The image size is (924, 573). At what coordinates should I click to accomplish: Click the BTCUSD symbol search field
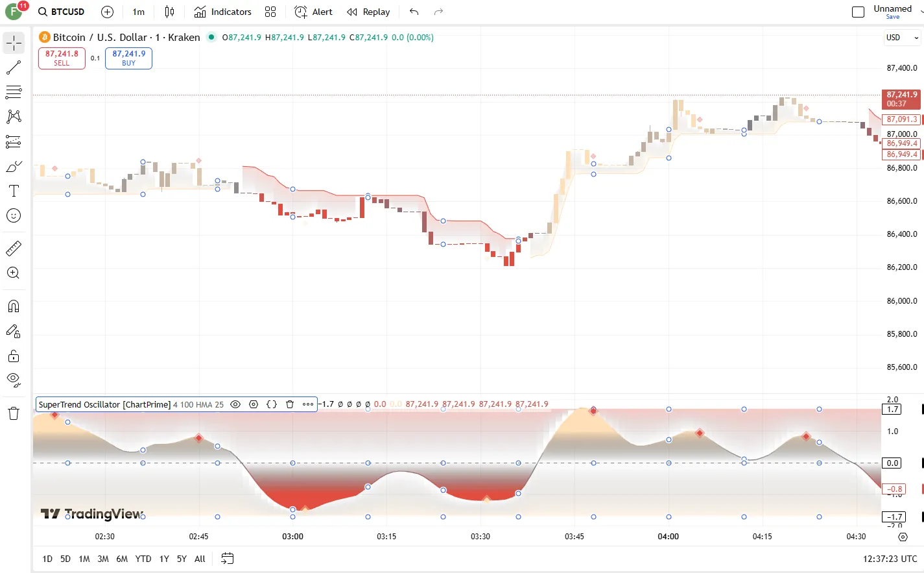point(62,12)
